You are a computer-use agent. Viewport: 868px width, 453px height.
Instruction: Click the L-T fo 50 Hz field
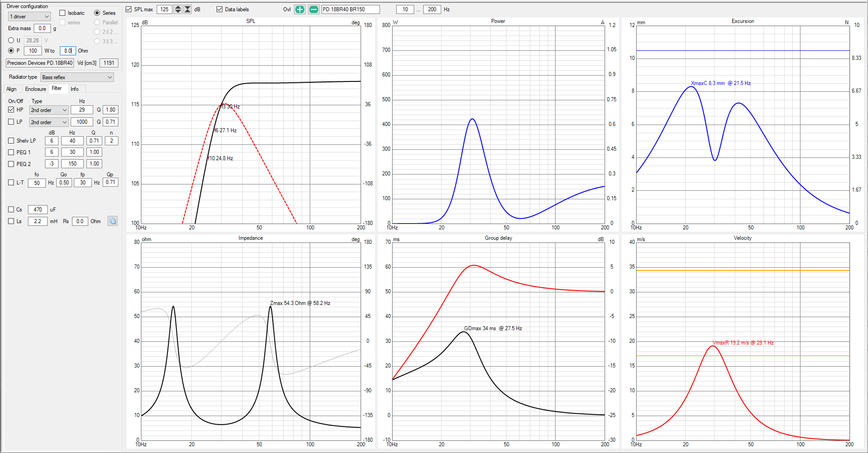(37, 183)
